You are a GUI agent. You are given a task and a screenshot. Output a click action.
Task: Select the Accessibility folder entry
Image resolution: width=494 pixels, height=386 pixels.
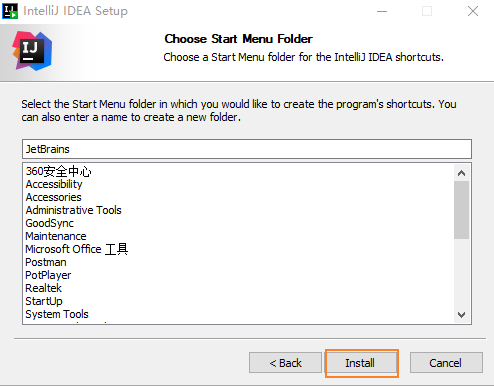(x=54, y=184)
